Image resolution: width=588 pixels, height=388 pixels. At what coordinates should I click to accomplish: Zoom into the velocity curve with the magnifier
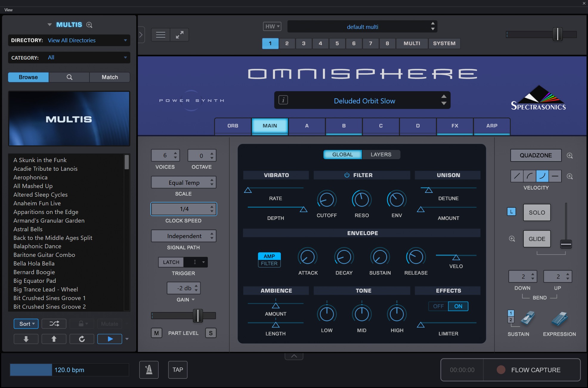(570, 176)
